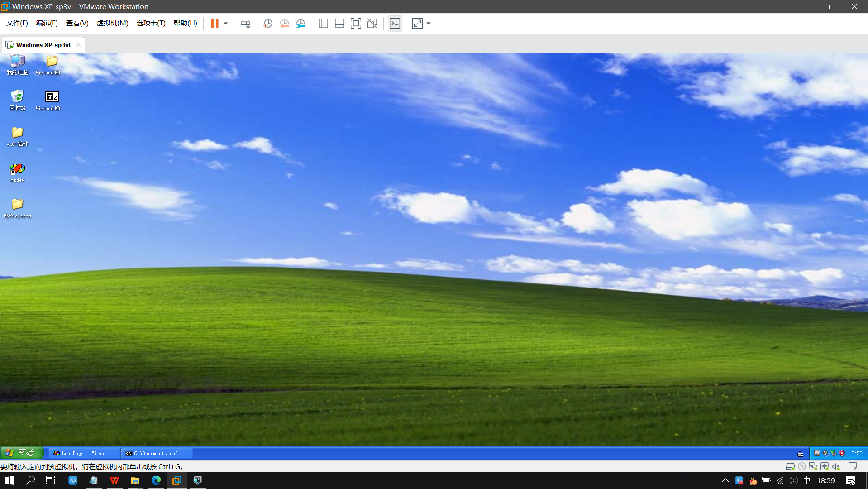
Task: Switch to LoadPage - Micro... taskbar window
Action: (84, 453)
